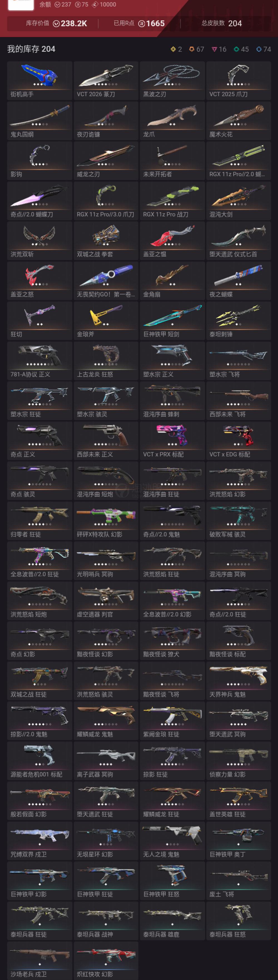Click the 总皮肤数 204 stat
Screen dimensions: 278x980
tap(222, 23)
